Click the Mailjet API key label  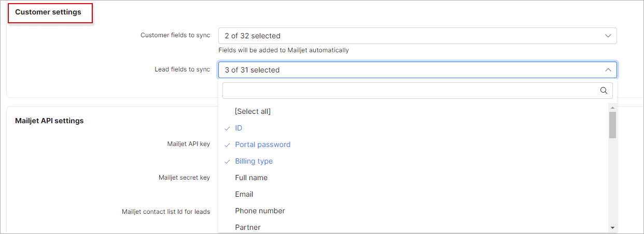(185, 144)
